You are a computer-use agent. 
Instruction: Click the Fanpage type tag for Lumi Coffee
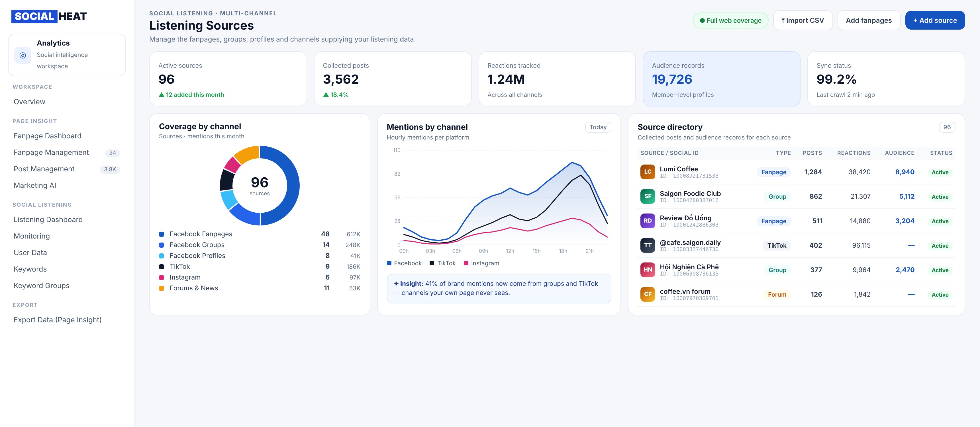point(773,172)
